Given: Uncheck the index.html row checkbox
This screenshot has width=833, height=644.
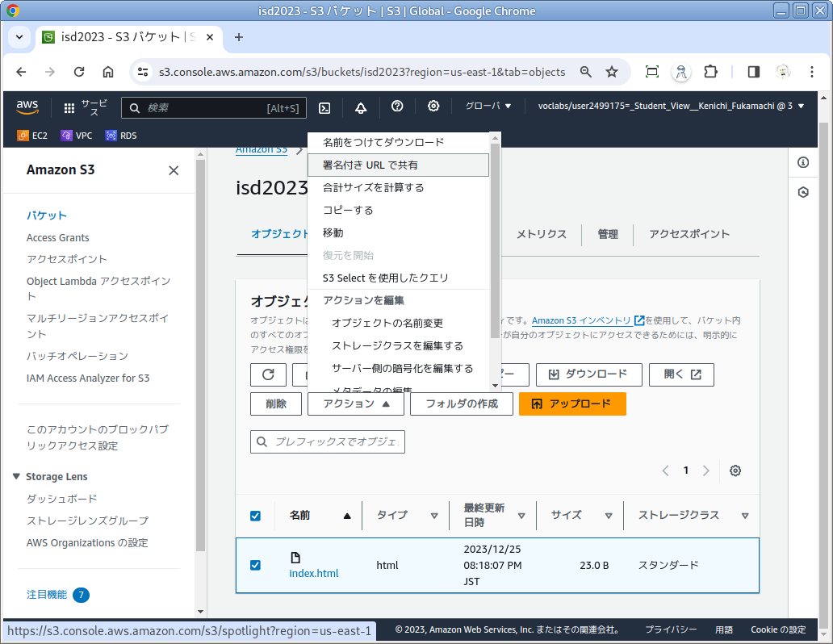Looking at the screenshot, I should pos(255,565).
